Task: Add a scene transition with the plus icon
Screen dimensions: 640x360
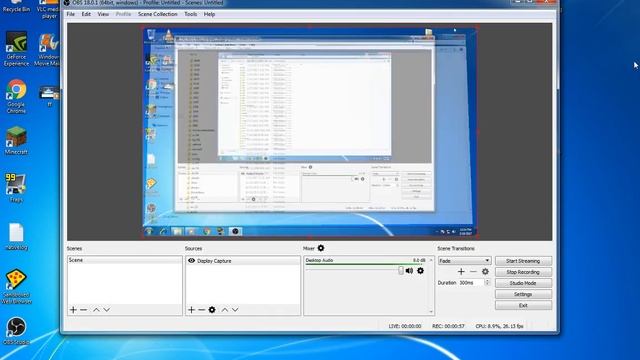Action: pyautogui.click(x=461, y=271)
